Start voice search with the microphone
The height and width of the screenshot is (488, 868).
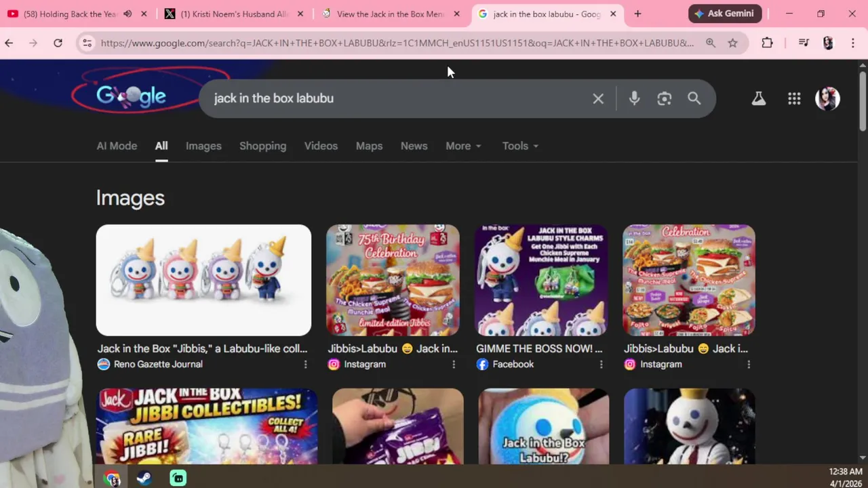[634, 98]
